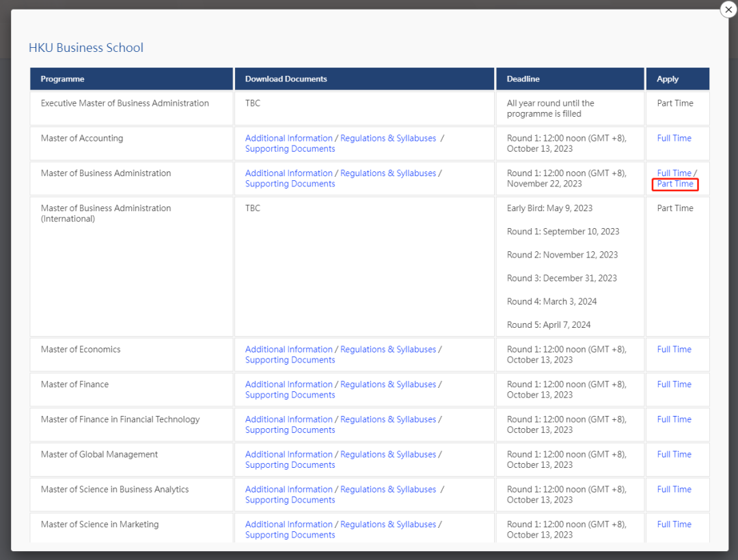Viewport: 738px width, 560px height.
Task: Select Master of Business Administration (International) programme name
Action: tap(106, 214)
